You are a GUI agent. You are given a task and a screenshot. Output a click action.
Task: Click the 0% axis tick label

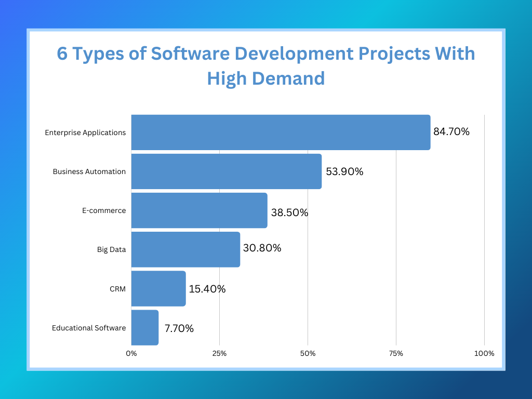point(131,353)
